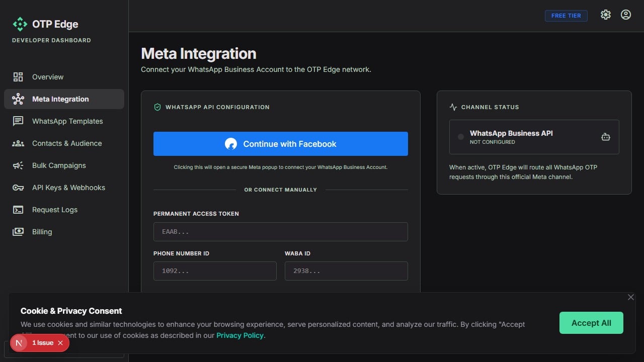
Task: Click the WhatsApp Business API status row
Action: (x=534, y=137)
